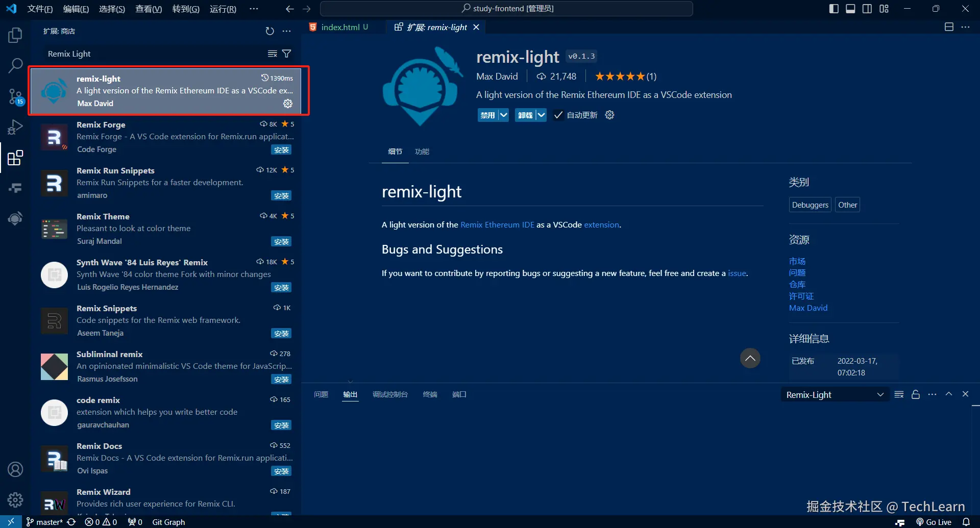Toggle the auto update checkbox
Screen dimensions: 980x528
(x=558, y=115)
